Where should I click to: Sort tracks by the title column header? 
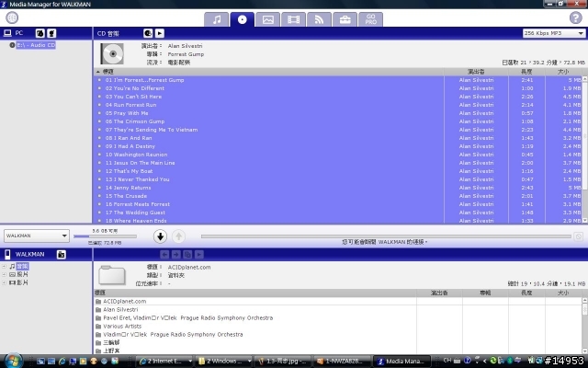pos(268,72)
